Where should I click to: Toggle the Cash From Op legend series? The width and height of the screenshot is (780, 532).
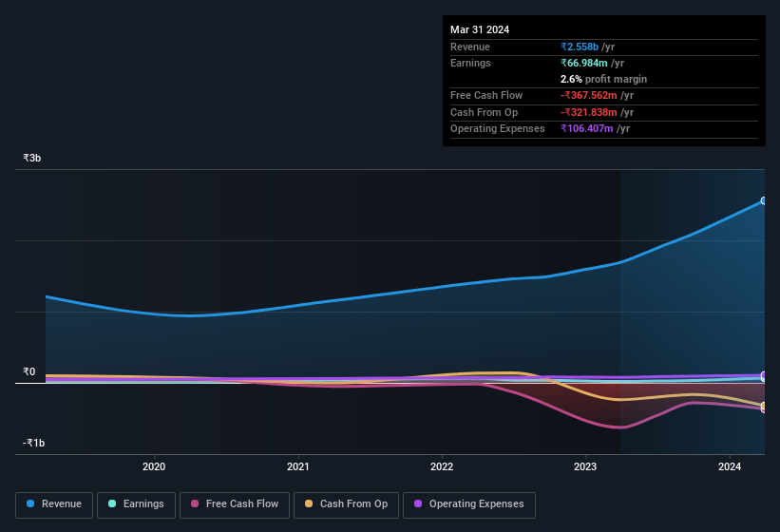346,504
